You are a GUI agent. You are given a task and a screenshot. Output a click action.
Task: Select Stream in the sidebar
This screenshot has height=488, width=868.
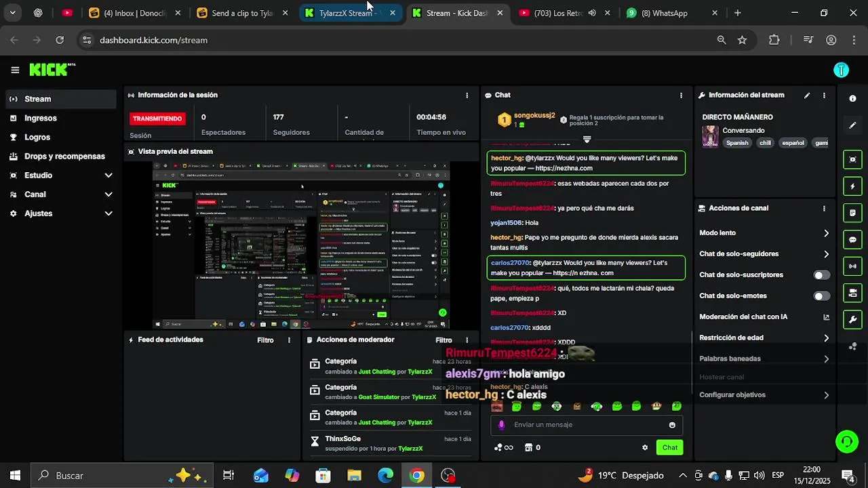tap(61, 99)
